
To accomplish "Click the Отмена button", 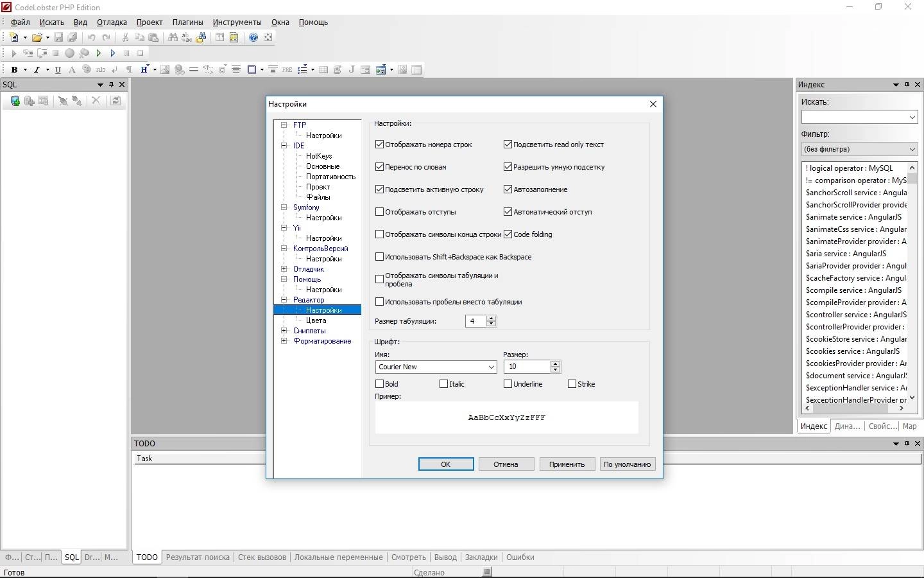I will point(506,464).
